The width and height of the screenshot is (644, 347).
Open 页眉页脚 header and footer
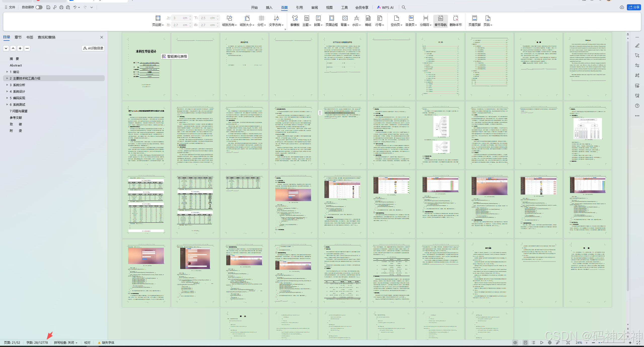pyautogui.click(x=474, y=21)
